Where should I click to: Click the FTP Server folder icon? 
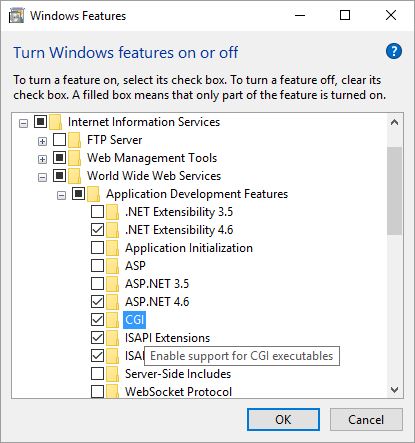75,140
